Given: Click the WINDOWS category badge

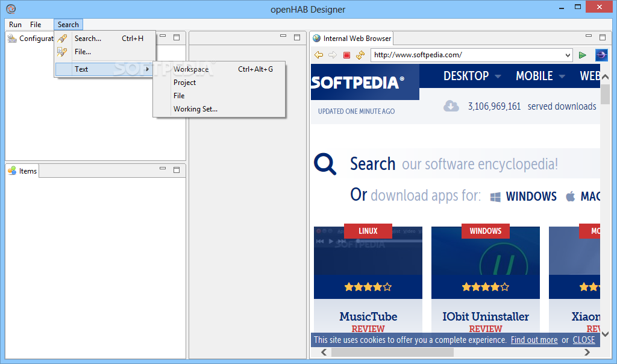Looking at the screenshot, I should click(x=486, y=231).
